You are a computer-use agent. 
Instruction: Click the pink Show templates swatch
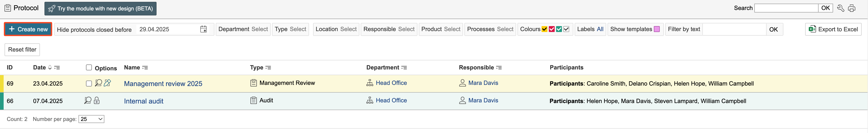point(657,29)
